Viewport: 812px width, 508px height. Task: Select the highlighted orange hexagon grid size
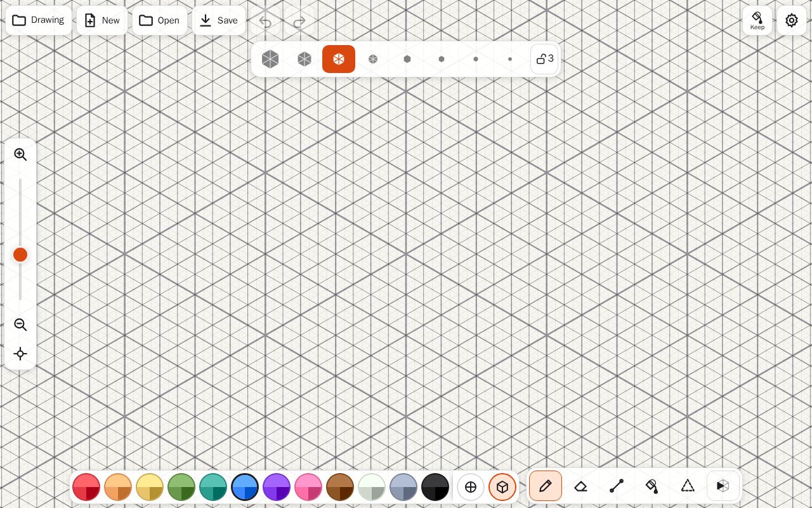[339, 59]
